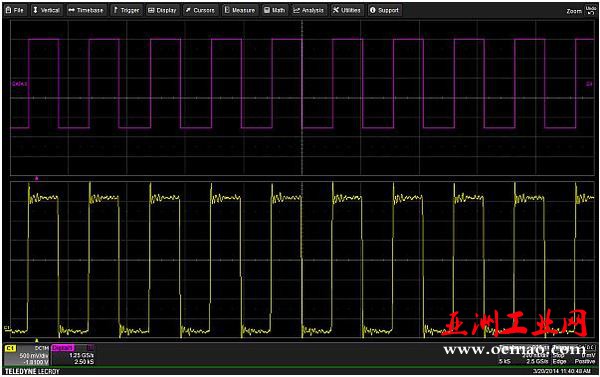Open the Cursors menu

click(200, 10)
